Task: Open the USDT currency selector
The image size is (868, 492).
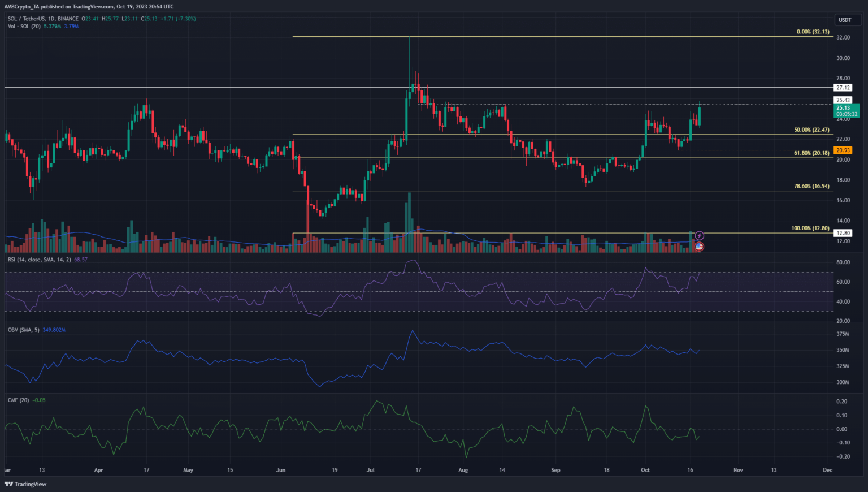Action: pyautogui.click(x=845, y=20)
